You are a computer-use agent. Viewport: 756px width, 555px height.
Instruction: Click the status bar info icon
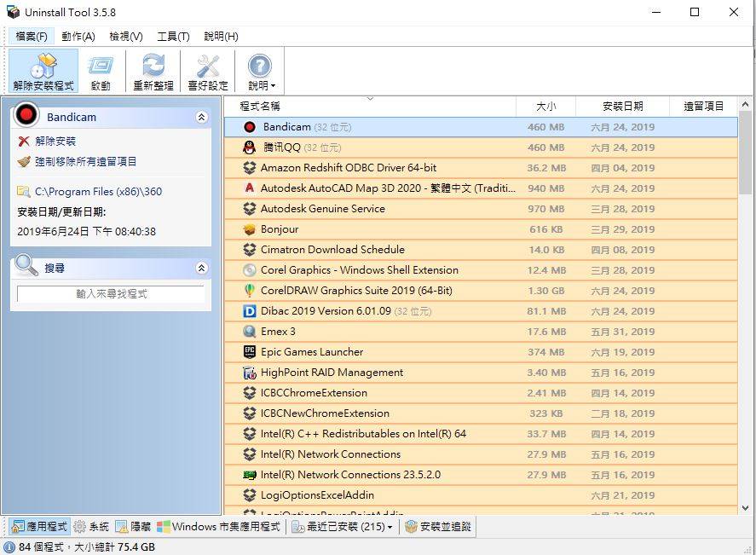[x=9, y=546]
